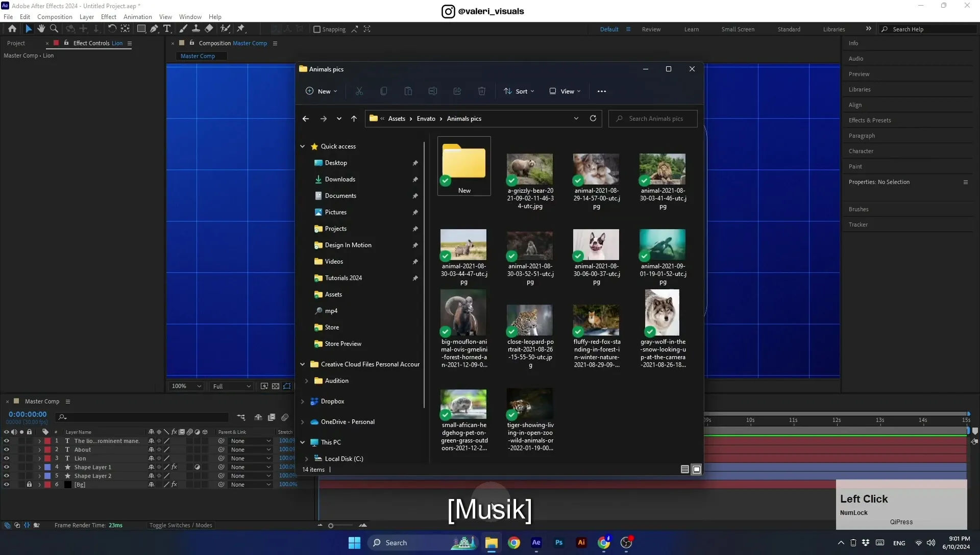Open Chrome from the Windows taskbar
The image size is (980, 555).
(x=514, y=543)
